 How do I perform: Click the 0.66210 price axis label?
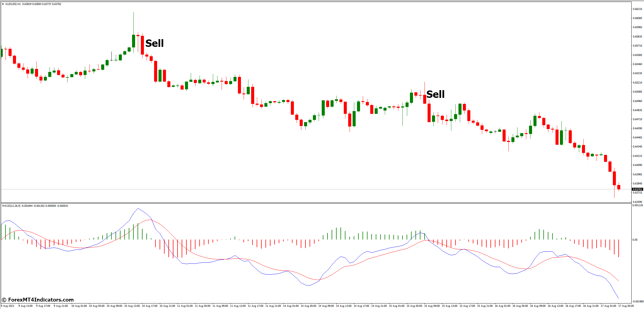coord(637,9)
